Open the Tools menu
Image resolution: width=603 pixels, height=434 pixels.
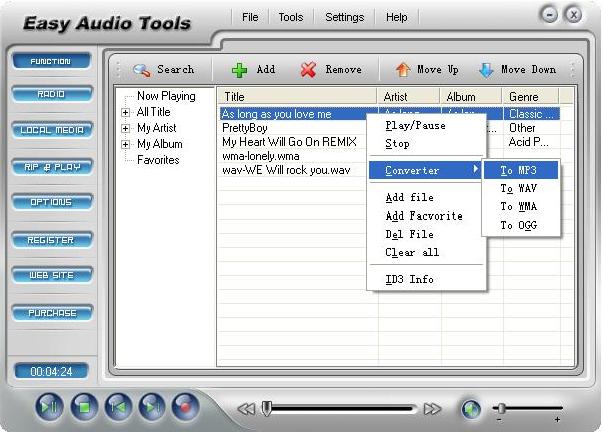pyautogui.click(x=291, y=17)
